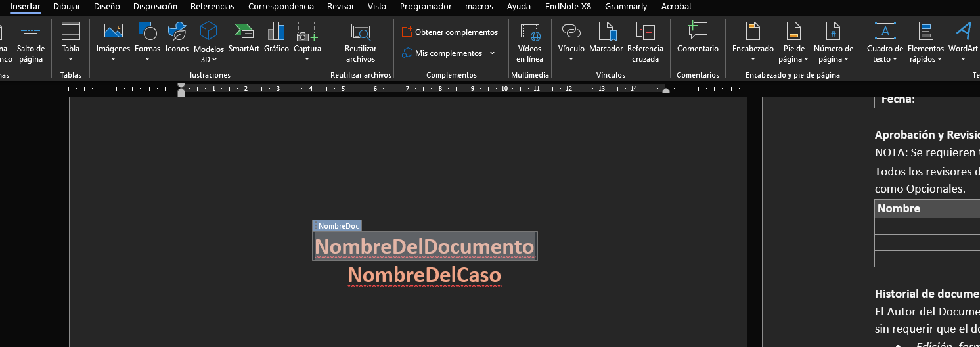This screenshot has height=347, width=980.
Task: Click the NombreDelCaso text in document
Action: pos(424,275)
